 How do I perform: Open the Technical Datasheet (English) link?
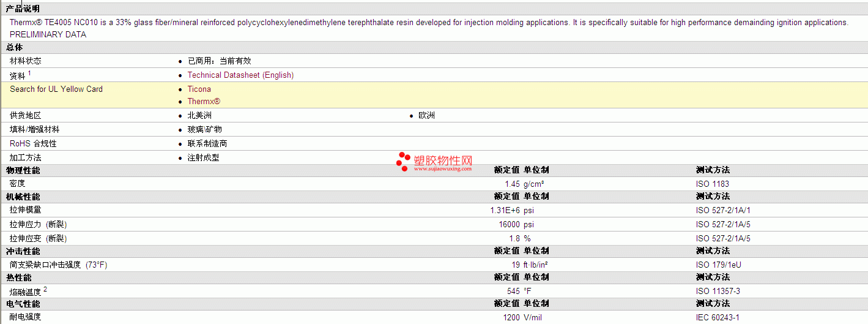240,75
